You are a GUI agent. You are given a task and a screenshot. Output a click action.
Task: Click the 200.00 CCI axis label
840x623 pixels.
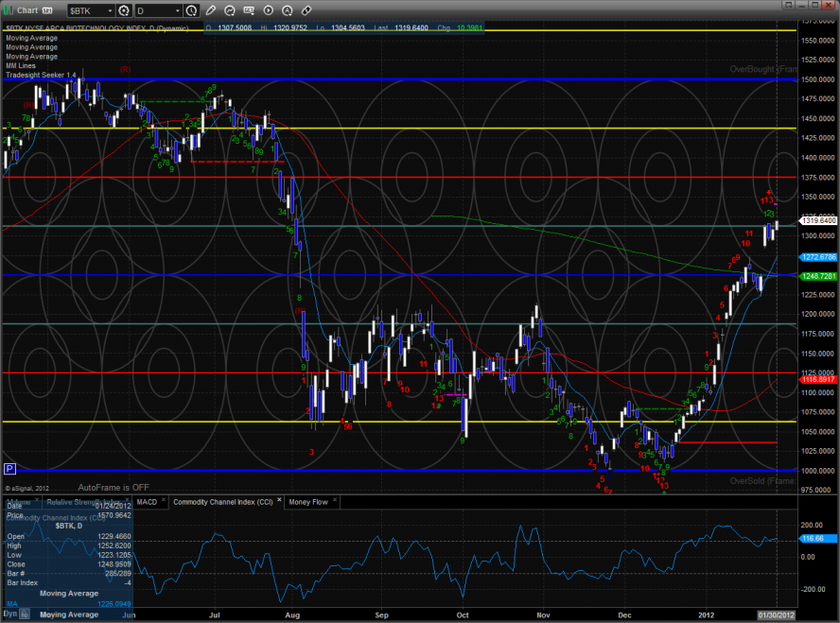[812, 525]
